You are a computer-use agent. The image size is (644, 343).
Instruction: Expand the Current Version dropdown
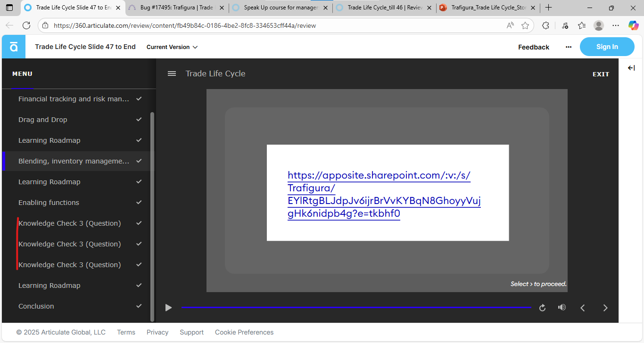point(172,47)
